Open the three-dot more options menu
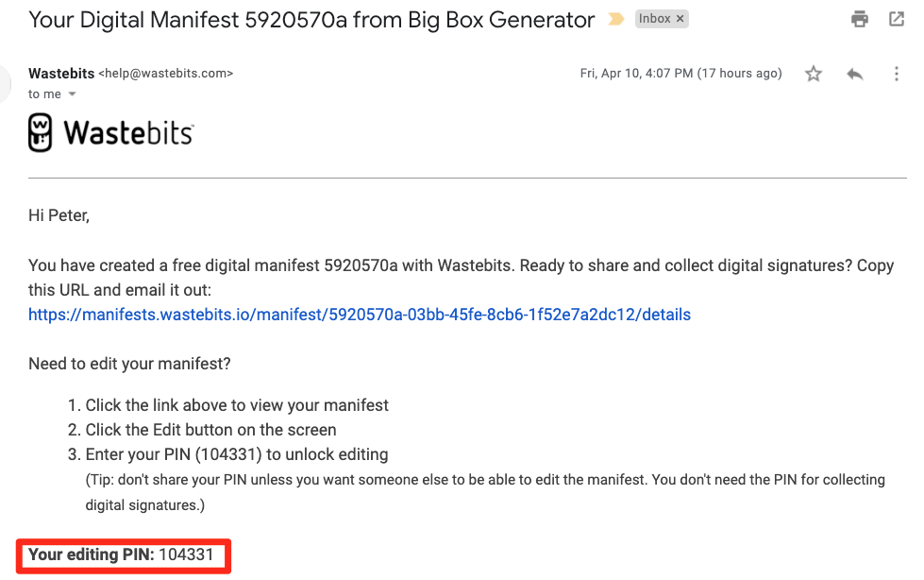 click(x=897, y=74)
